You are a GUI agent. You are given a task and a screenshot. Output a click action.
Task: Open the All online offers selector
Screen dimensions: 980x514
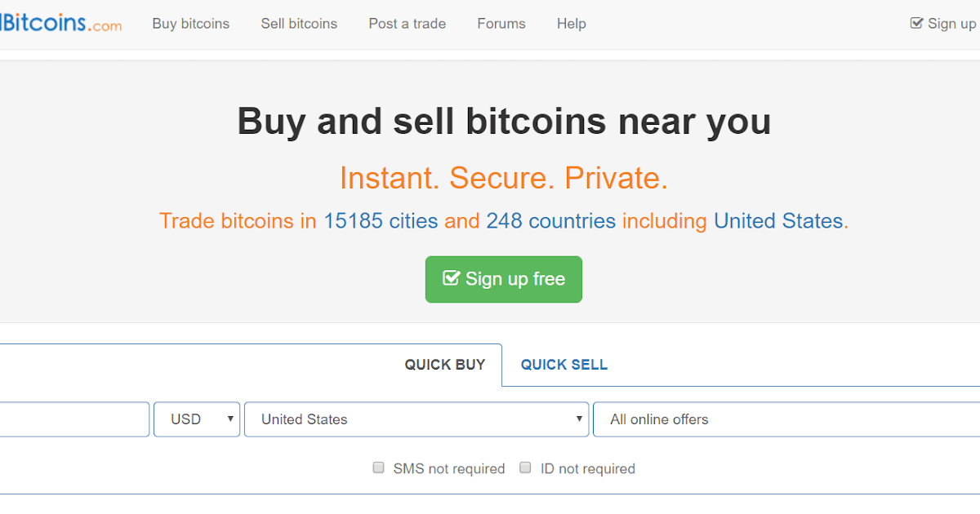tap(784, 419)
